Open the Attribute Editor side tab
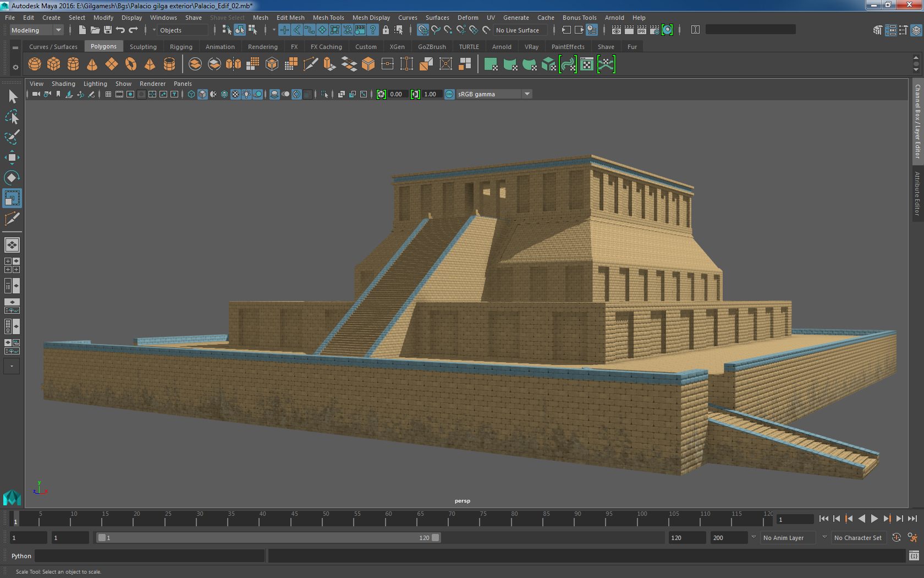Viewport: 924px width, 578px height. pos(917,193)
